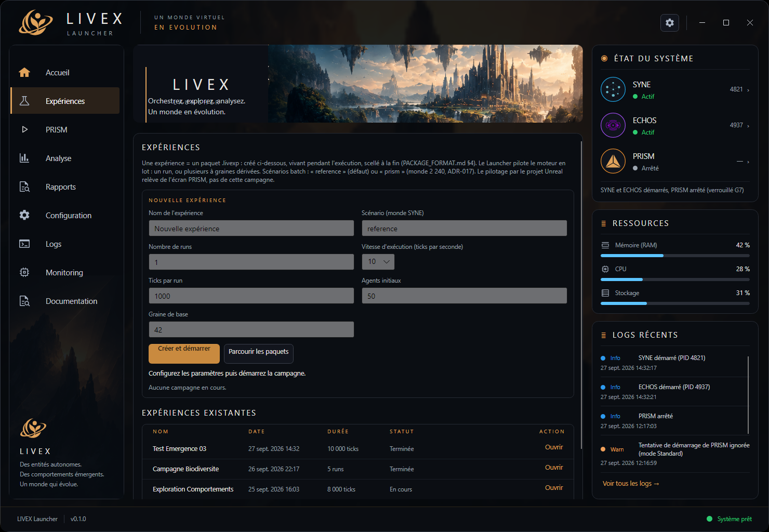Click the Ressources panel header icon
The image size is (769, 532).
[604, 223]
